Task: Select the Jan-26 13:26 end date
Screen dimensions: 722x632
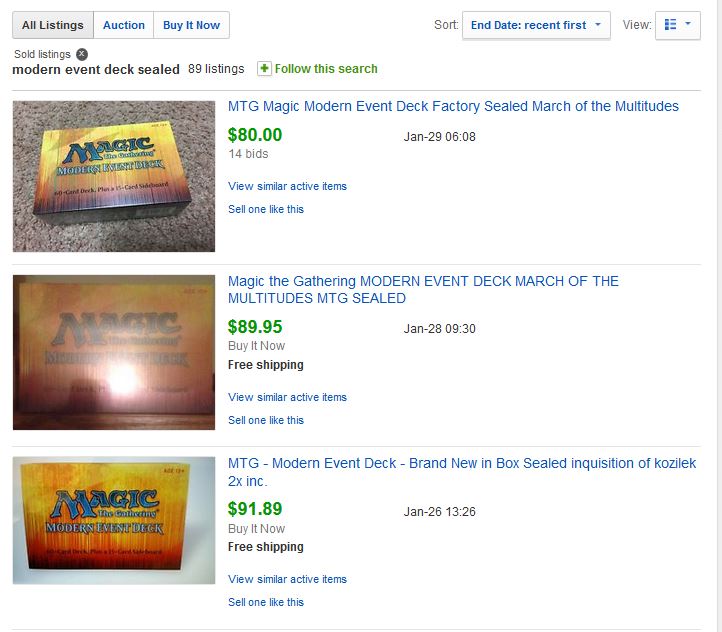Action: click(x=440, y=511)
